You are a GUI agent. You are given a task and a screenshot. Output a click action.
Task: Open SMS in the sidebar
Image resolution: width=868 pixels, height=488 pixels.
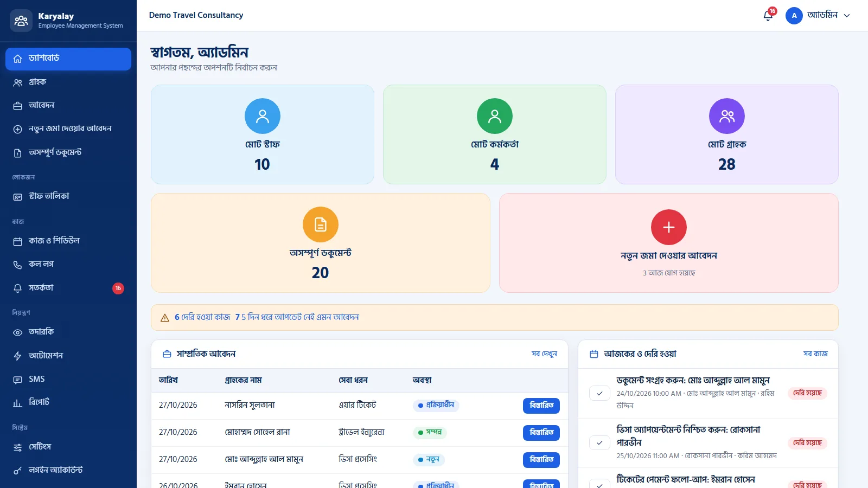click(68, 380)
